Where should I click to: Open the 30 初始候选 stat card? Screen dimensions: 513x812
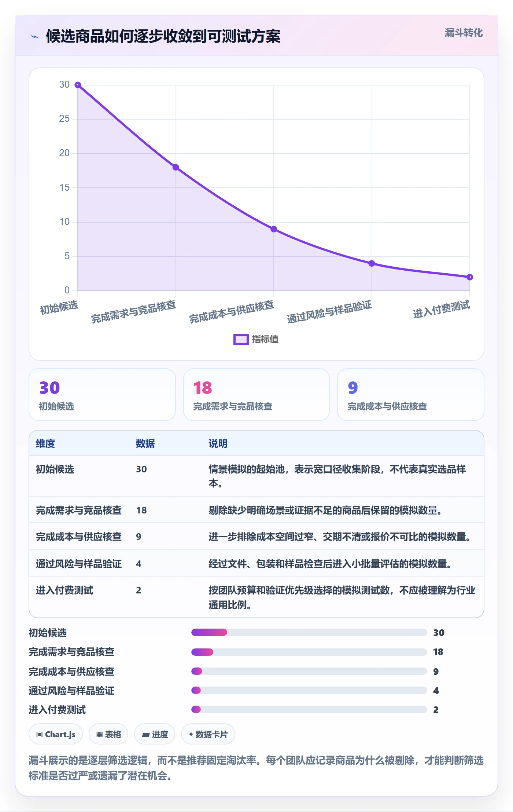102,395
